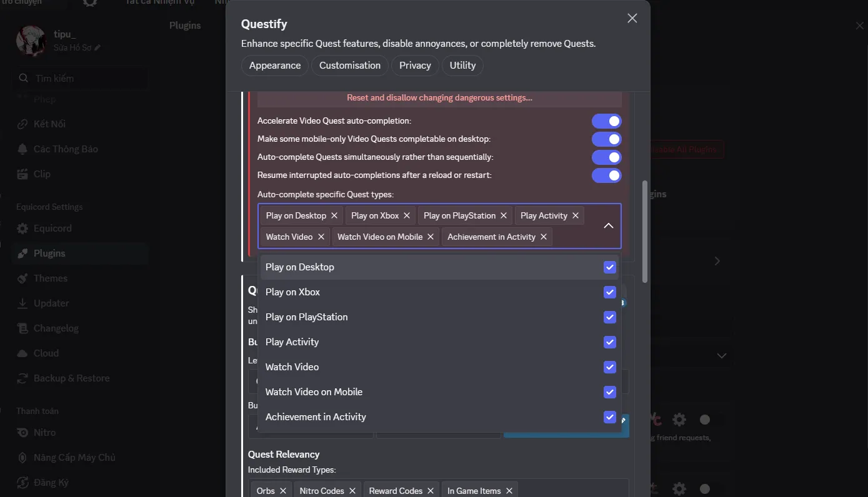Jump to the Customisation section
This screenshot has height=497, width=868.
pyautogui.click(x=350, y=66)
